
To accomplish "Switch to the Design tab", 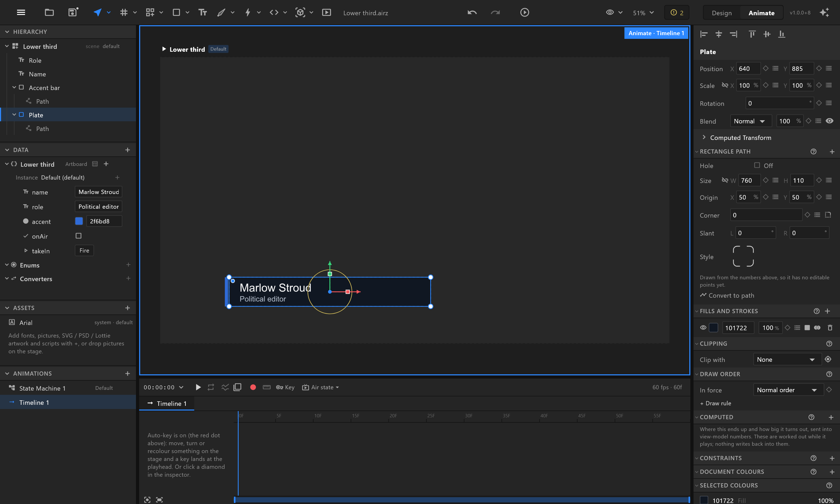I will click(x=722, y=13).
